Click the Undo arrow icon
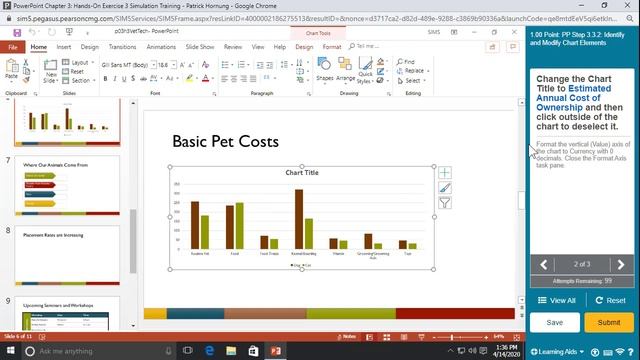The width and height of the screenshot is (640, 360). coord(32,32)
